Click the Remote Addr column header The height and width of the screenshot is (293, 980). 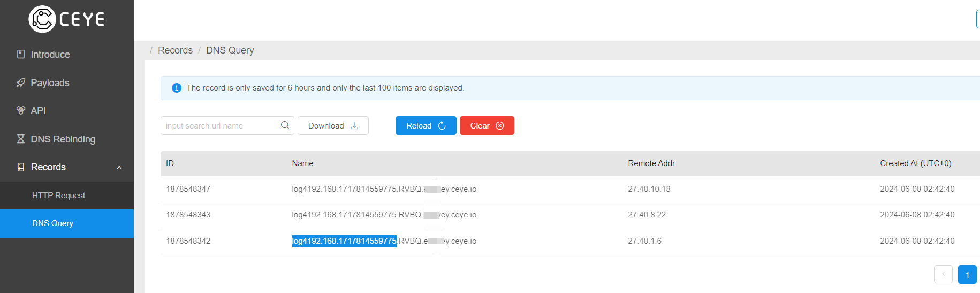[651, 163]
